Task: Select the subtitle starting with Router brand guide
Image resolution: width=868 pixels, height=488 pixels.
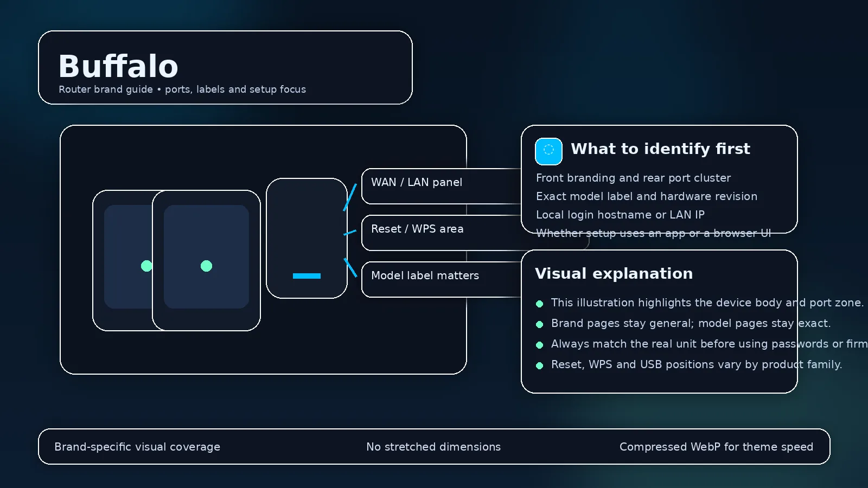Action: (182, 89)
